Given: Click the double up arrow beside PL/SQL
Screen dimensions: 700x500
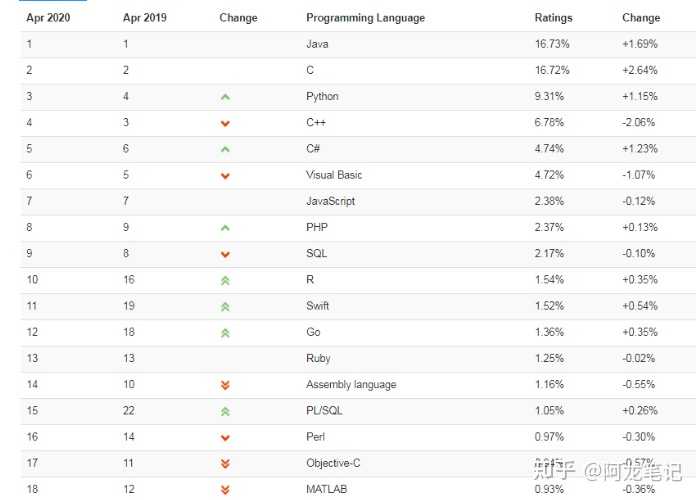Looking at the screenshot, I should click(225, 411).
